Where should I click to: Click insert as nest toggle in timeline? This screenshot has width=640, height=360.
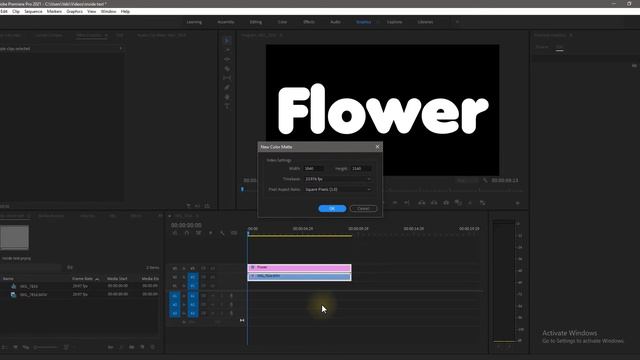pos(175,233)
